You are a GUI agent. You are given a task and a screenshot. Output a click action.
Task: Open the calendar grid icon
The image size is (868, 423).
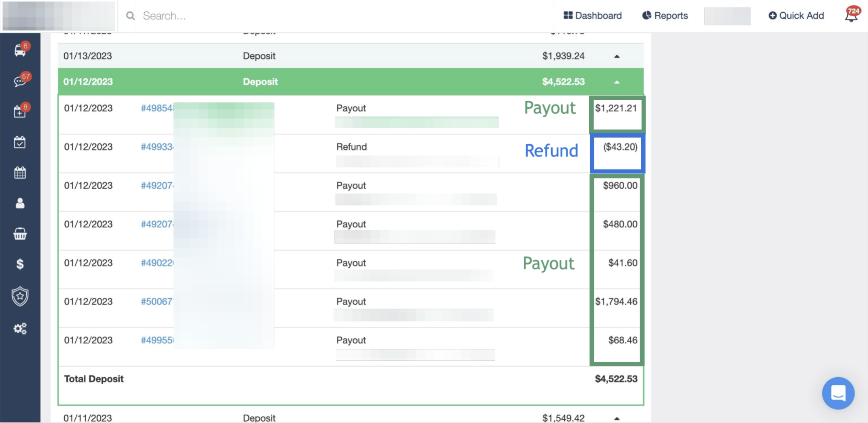[20, 173]
